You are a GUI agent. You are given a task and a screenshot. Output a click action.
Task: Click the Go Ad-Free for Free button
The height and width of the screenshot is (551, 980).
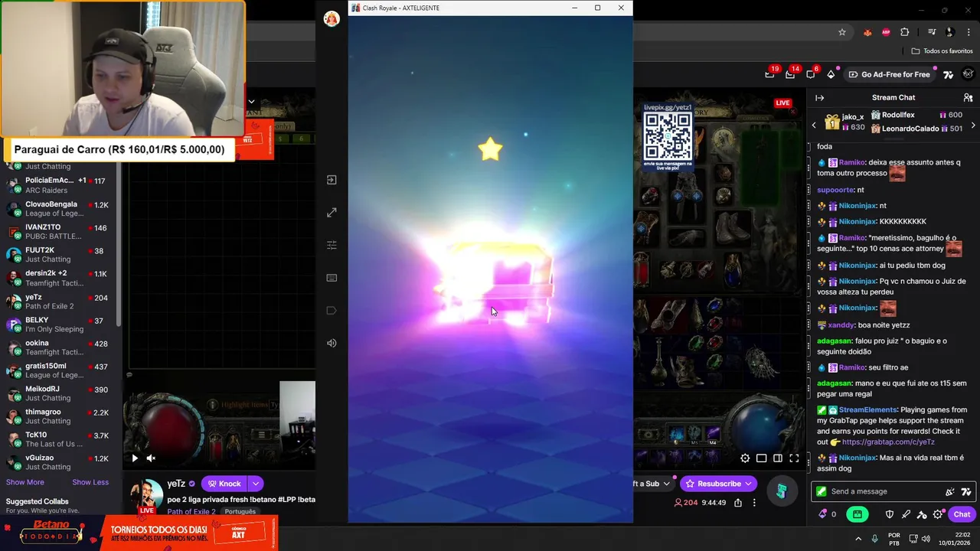pyautogui.click(x=889, y=74)
